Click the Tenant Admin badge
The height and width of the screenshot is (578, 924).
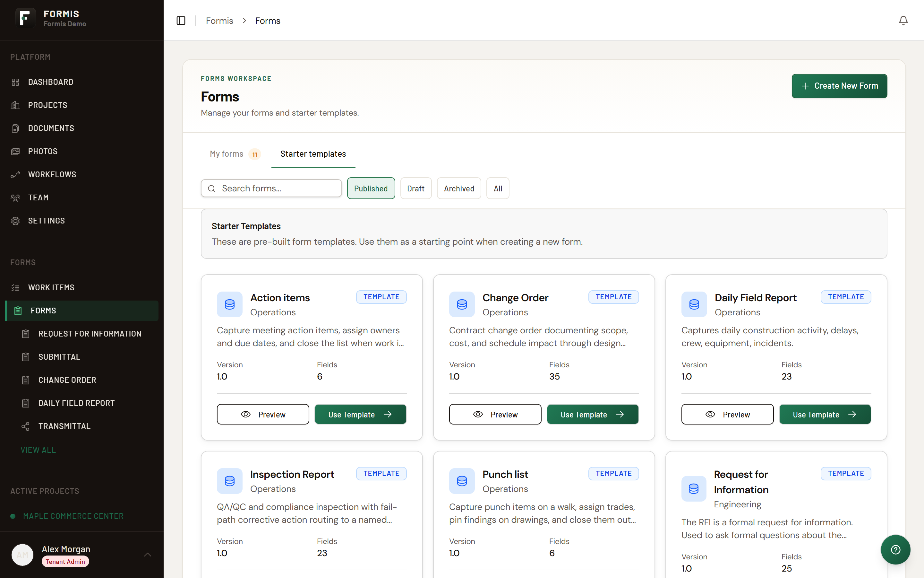click(x=65, y=562)
